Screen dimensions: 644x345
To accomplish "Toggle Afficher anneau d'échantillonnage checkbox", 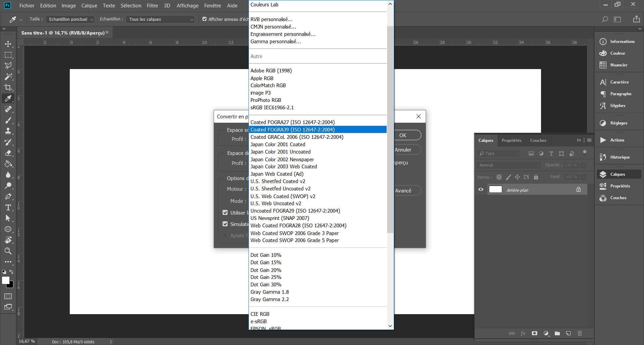I will point(205,19).
